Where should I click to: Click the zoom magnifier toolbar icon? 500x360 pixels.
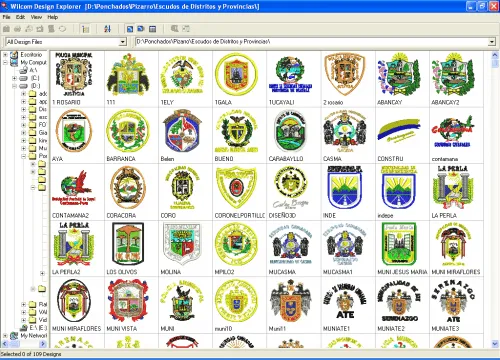tap(174, 29)
